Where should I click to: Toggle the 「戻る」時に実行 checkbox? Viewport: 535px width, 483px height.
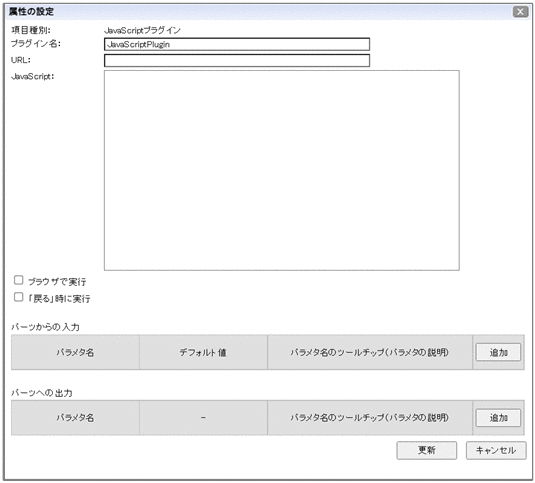tap(18, 297)
